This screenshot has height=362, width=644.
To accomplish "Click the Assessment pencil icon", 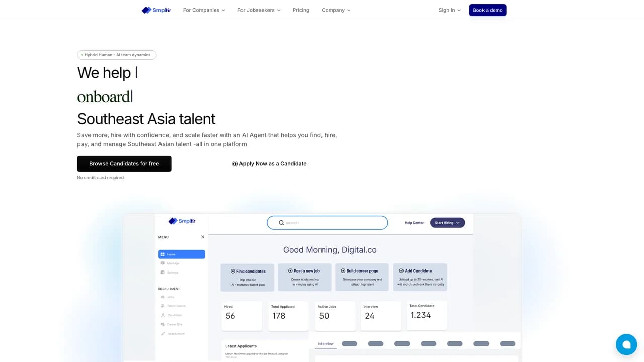I will [x=163, y=334].
